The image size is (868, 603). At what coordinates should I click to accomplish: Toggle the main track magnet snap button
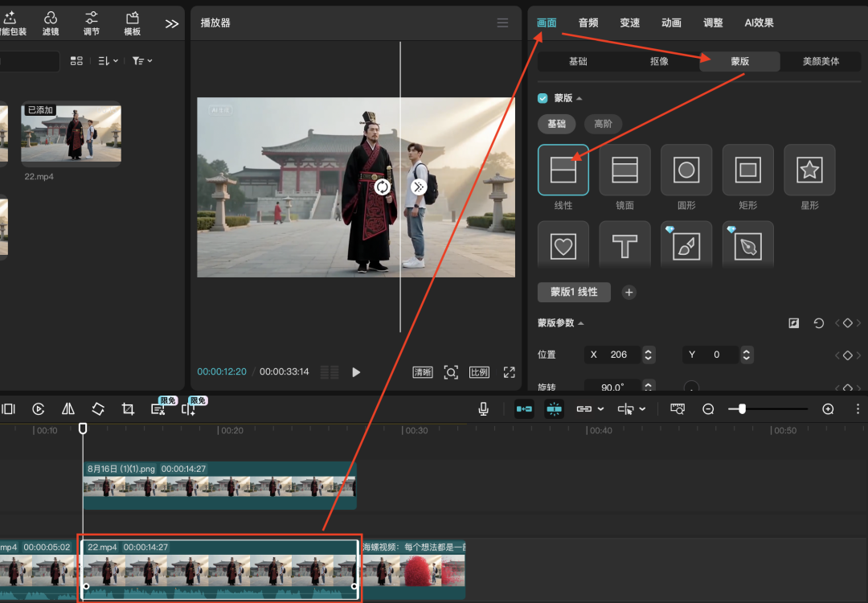(524, 408)
